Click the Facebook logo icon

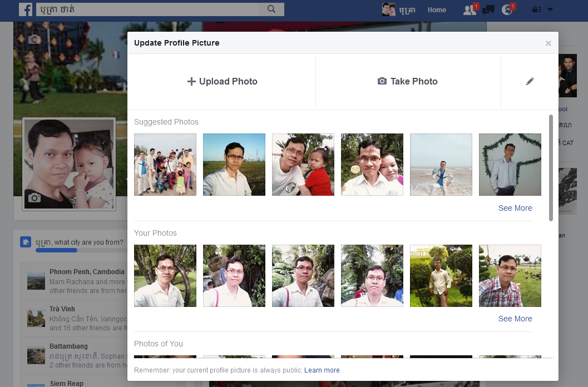pyautogui.click(x=26, y=9)
